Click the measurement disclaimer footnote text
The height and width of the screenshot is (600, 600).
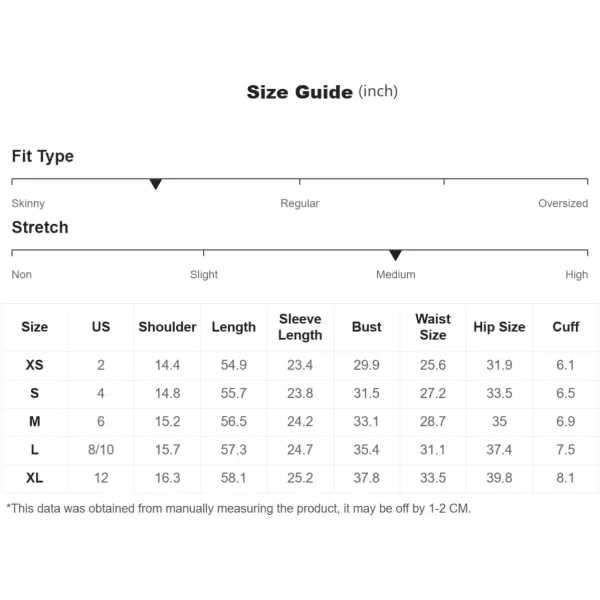(x=239, y=509)
